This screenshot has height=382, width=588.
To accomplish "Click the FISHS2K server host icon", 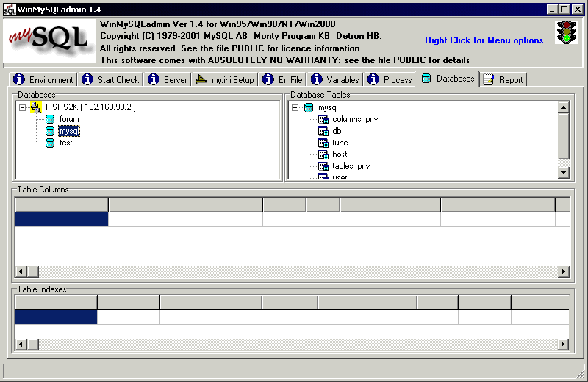I will click(35, 107).
